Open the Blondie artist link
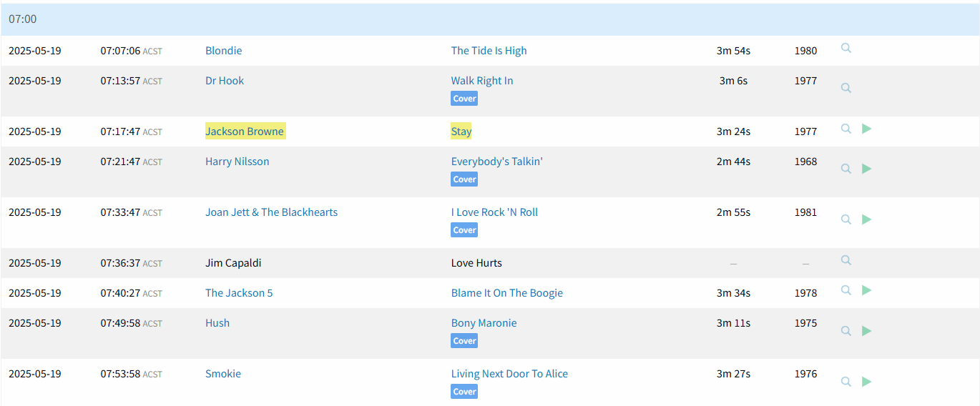 click(x=223, y=51)
